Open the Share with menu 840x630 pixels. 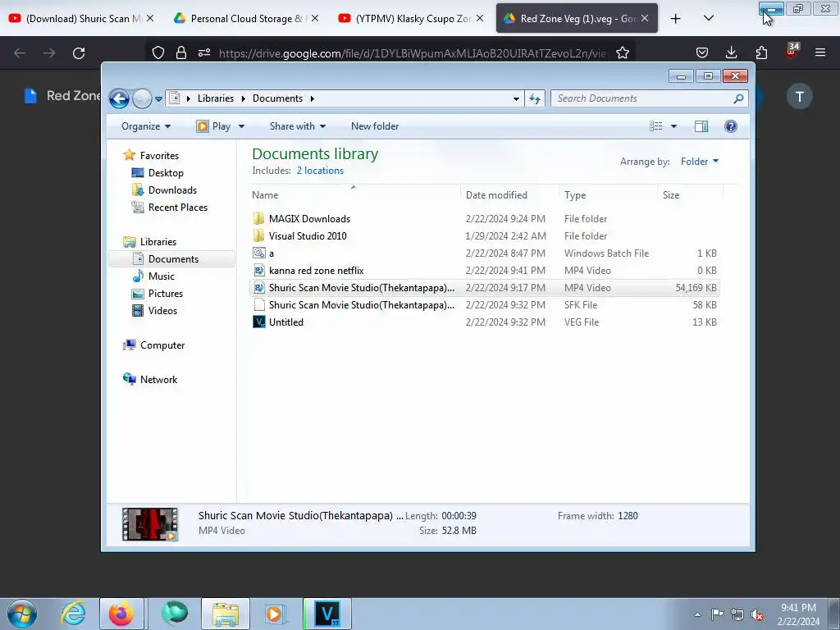(298, 126)
